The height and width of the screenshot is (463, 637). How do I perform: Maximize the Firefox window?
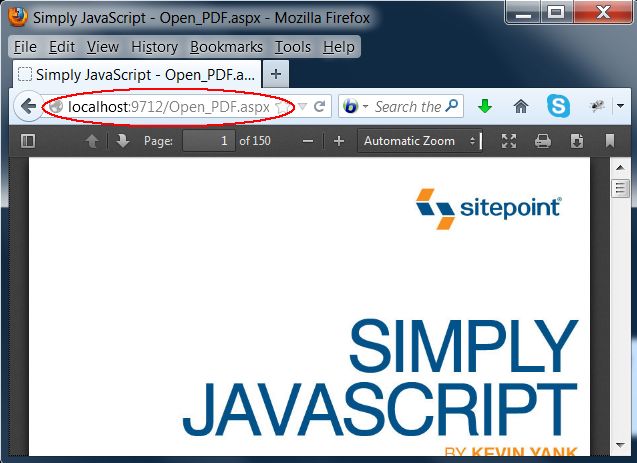click(x=556, y=13)
